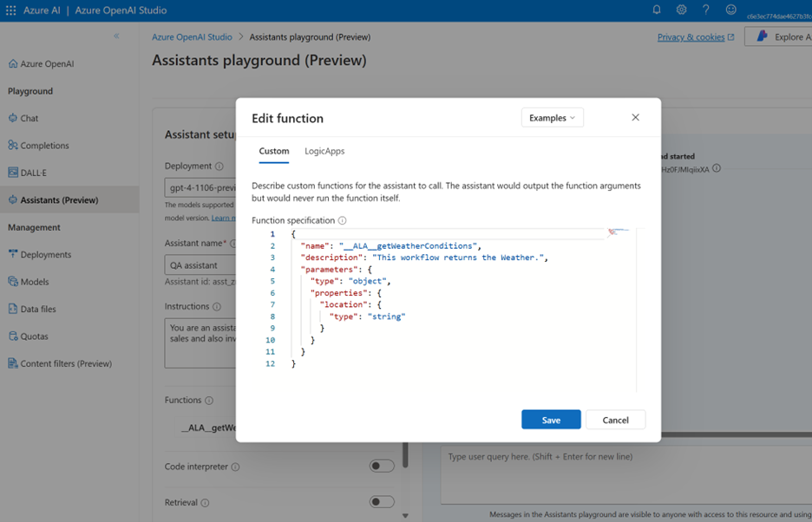This screenshot has width=812, height=522.
Task: Click the description line in code editor
Action: click(x=424, y=258)
